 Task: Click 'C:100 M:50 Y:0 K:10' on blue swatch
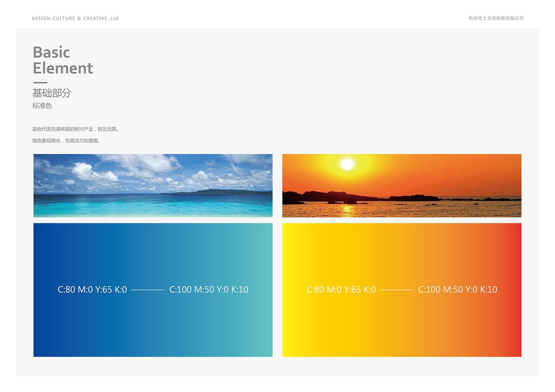click(x=209, y=289)
